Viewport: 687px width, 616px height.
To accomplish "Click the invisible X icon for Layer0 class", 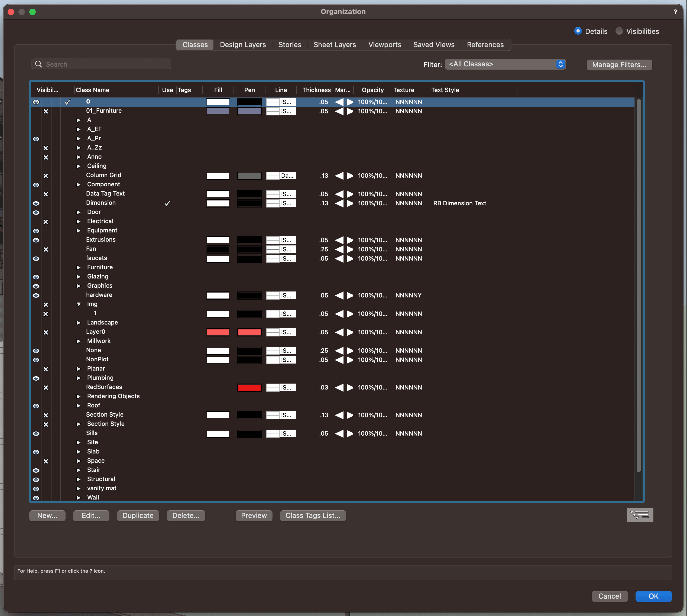I will click(46, 332).
